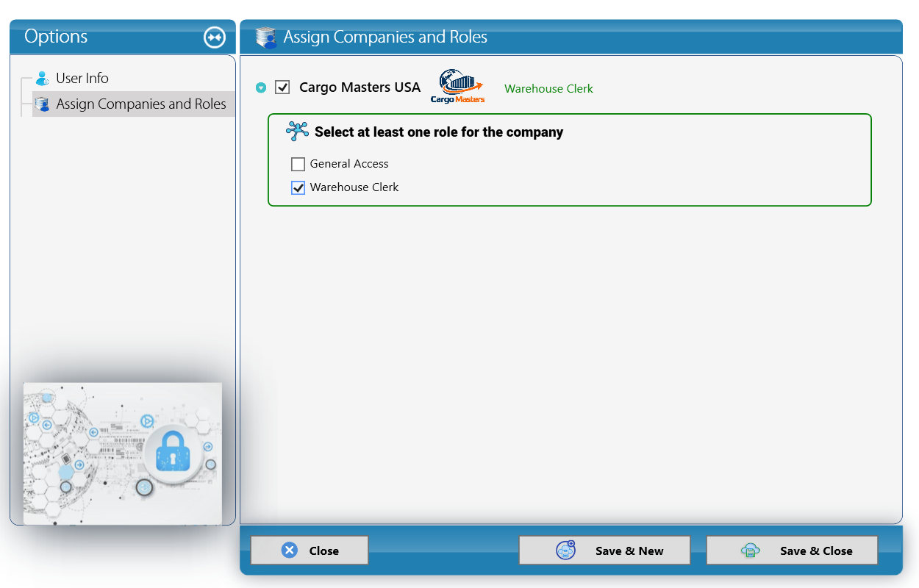Click the Warehouse Clerk checkbox label text
Viewport: 919px width, 588px height.
354,187
